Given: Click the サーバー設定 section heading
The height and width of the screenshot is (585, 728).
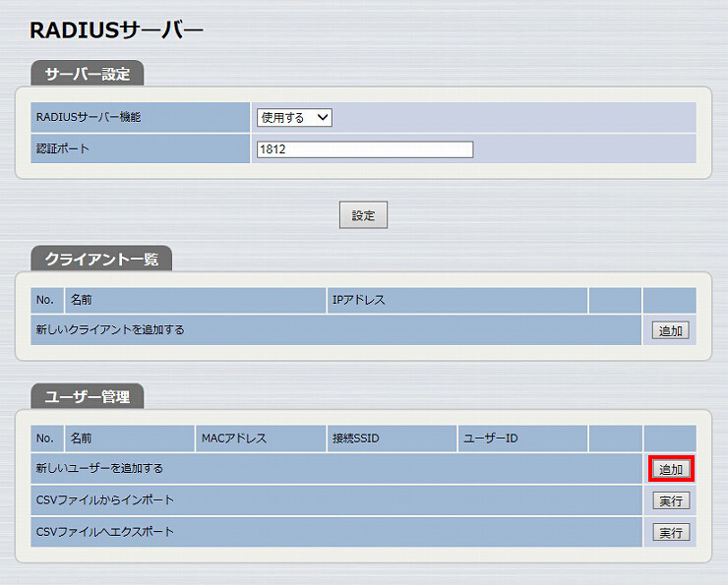Looking at the screenshot, I should click(x=88, y=74).
